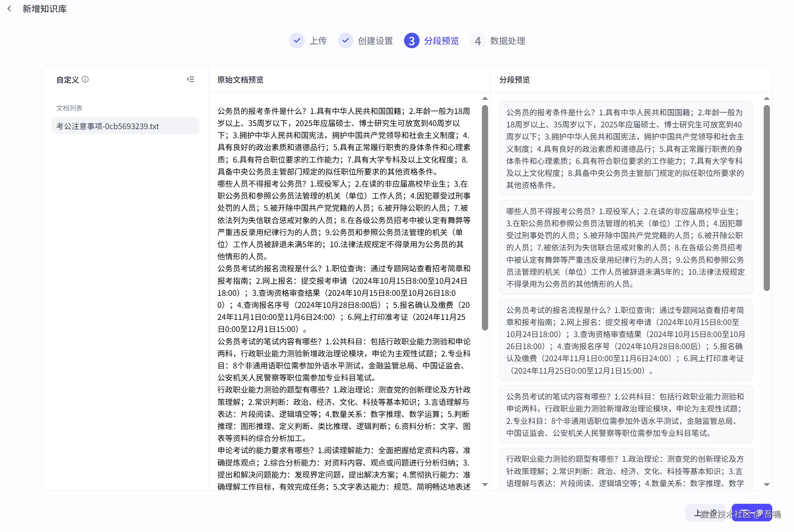The image size is (794, 532).
Task: Click the step 4 number circle
Action: click(478, 41)
